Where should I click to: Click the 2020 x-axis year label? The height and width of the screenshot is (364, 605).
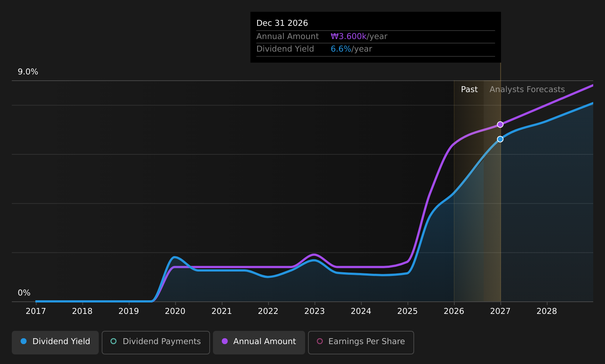pyautogui.click(x=175, y=311)
